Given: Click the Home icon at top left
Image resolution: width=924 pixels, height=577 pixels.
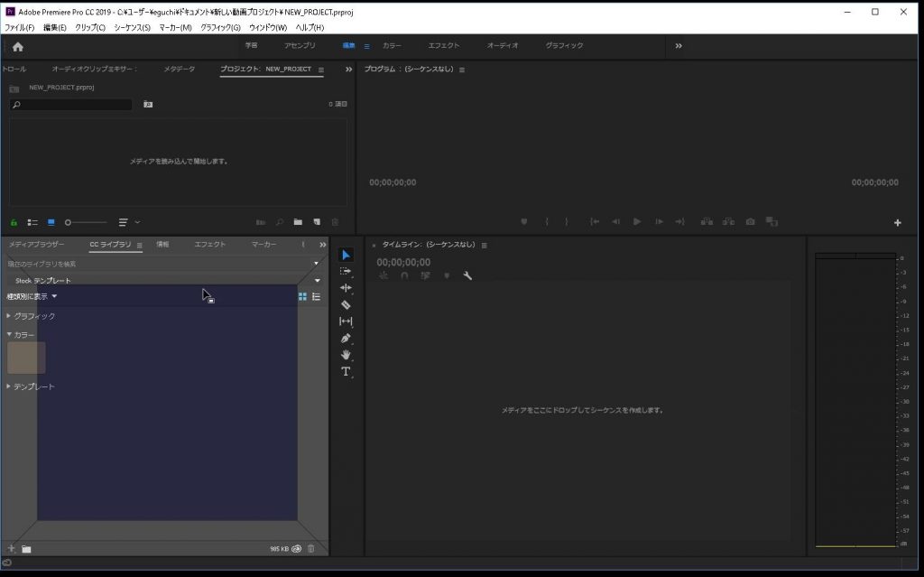Looking at the screenshot, I should tap(17, 47).
